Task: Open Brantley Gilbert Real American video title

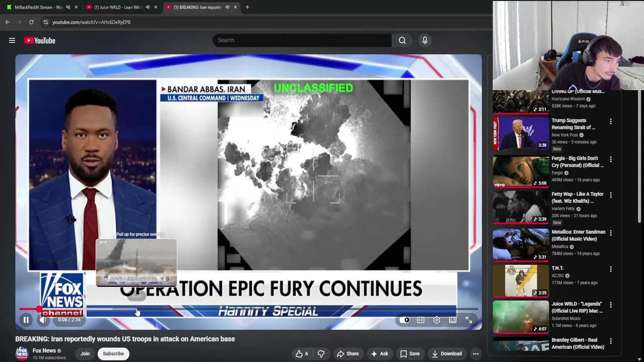Action: pyautogui.click(x=578, y=343)
